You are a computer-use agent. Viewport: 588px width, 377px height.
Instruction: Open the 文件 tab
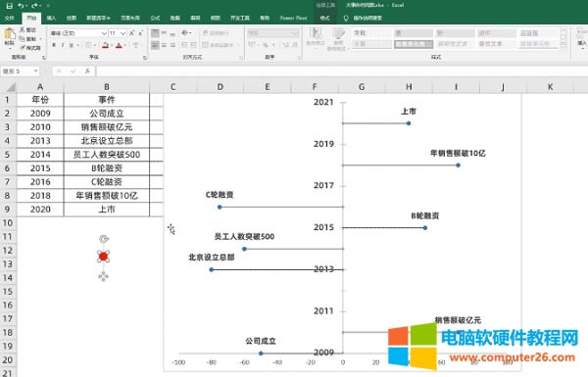(x=10, y=18)
